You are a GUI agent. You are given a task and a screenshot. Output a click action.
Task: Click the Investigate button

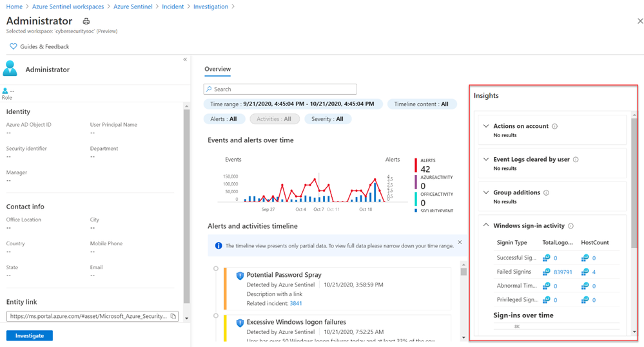pyautogui.click(x=30, y=335)
